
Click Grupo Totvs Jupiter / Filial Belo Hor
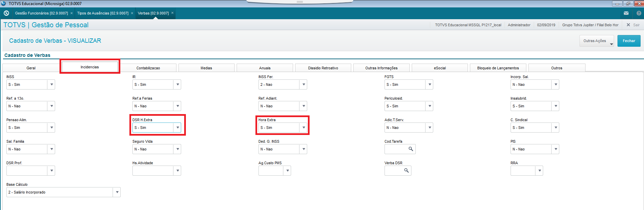pyautogui.click(x=590, y=25)
